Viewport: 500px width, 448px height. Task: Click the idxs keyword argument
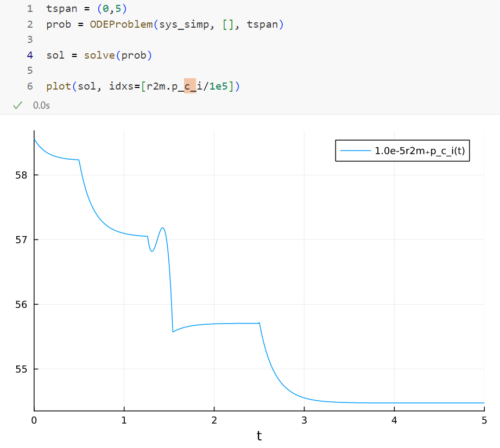click(x=121, y=86)
